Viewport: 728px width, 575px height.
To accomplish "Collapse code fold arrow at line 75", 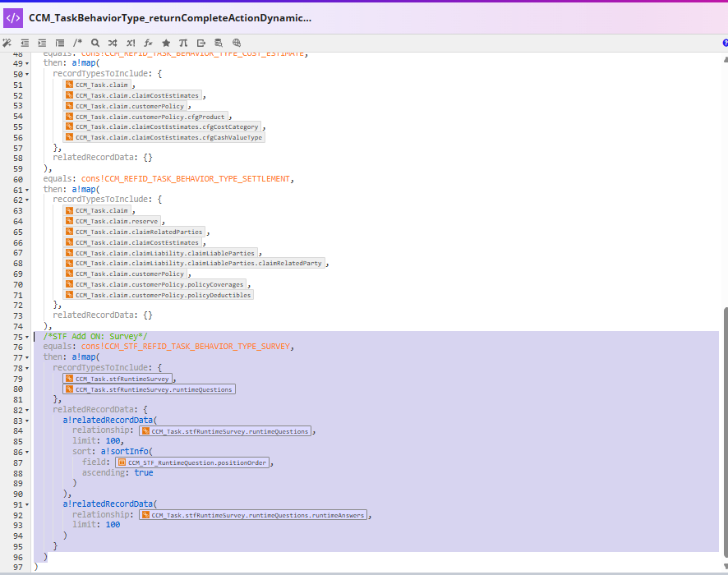I will [x=27, y=337].
